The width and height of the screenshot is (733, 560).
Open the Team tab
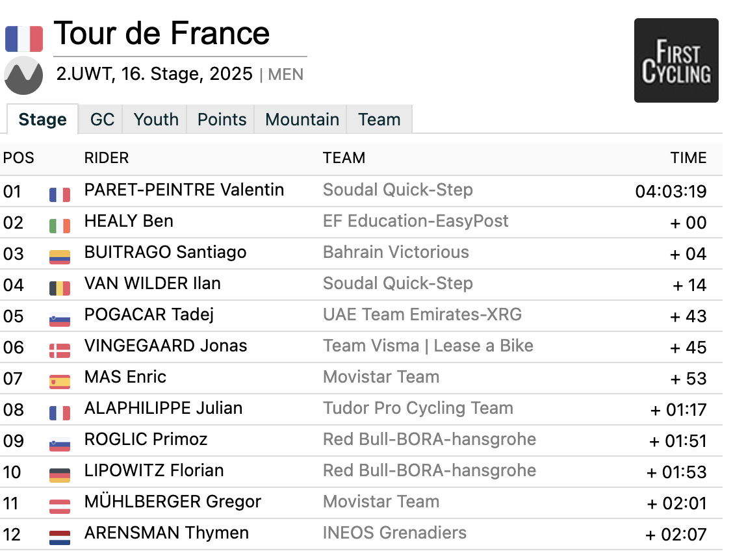click(379, 120)
